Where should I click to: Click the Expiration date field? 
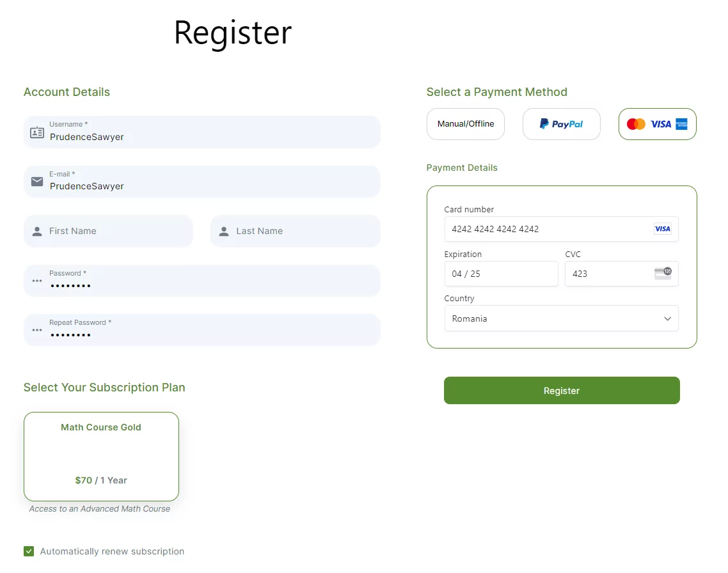click(502, 274)
